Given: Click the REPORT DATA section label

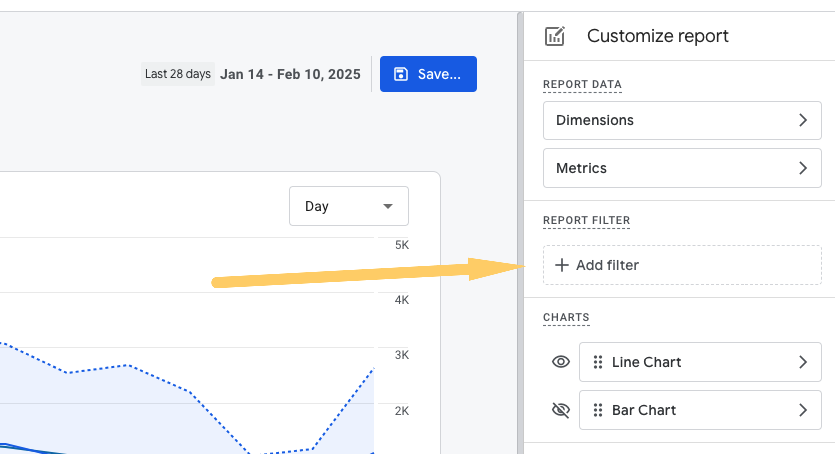Looking at the screenshot, I should [x=582, y=84].
